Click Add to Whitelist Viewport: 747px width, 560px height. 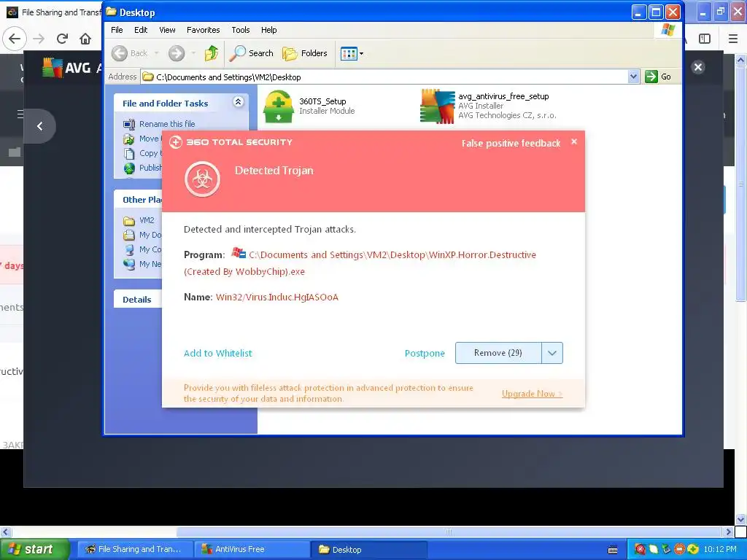coord(217,354)
